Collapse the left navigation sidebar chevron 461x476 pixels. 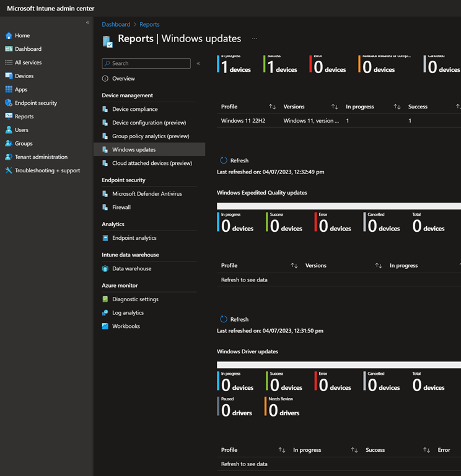[x=87, y=22]
